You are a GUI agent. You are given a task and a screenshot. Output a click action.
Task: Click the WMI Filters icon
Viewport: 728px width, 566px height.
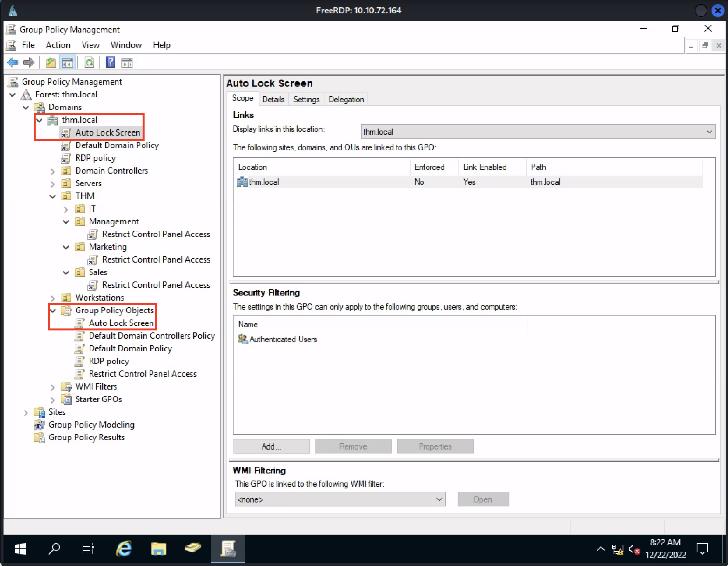[x=67, y=386]
